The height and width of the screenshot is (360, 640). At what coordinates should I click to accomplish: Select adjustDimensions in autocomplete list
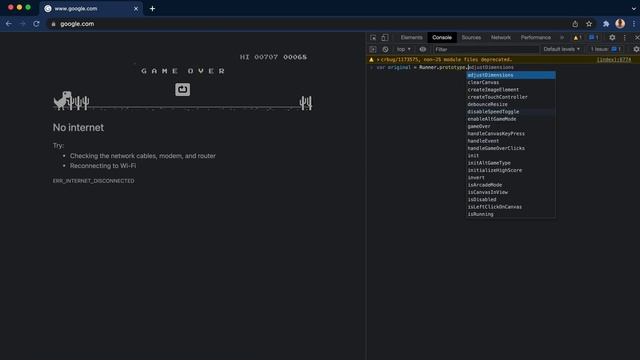pos(511,75)
